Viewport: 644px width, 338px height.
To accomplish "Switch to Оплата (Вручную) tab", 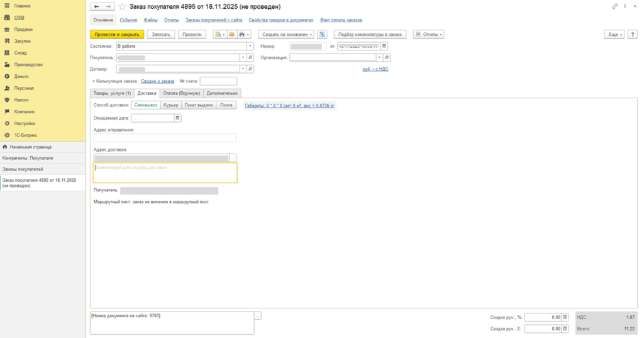I will coord(182,93).
